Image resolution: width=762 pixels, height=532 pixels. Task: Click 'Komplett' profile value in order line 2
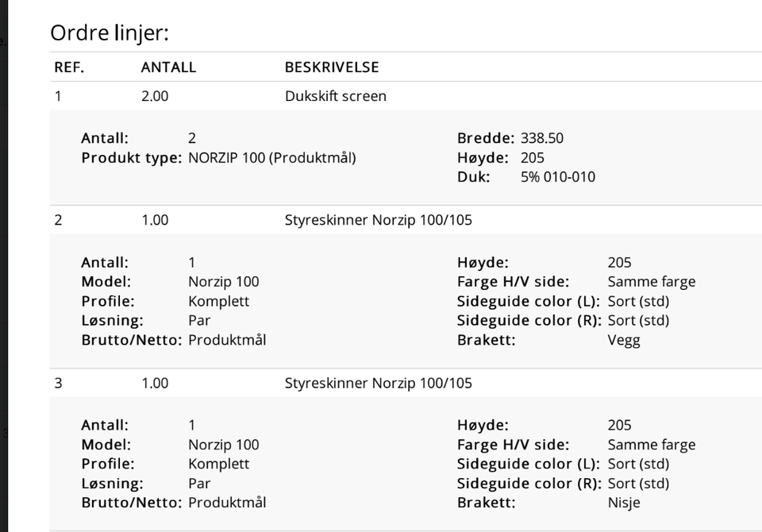[218, 301]
